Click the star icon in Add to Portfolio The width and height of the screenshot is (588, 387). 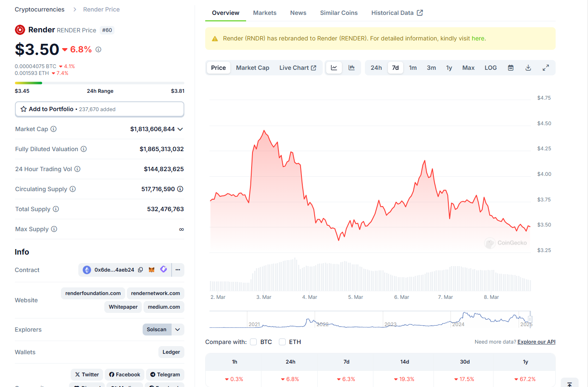24,109
